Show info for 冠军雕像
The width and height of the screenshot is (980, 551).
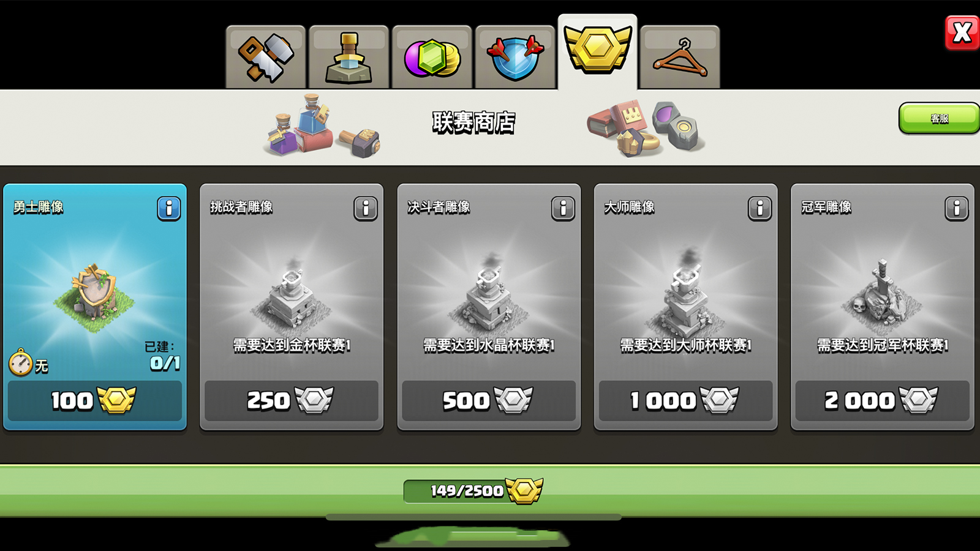(x=956, y=209)
